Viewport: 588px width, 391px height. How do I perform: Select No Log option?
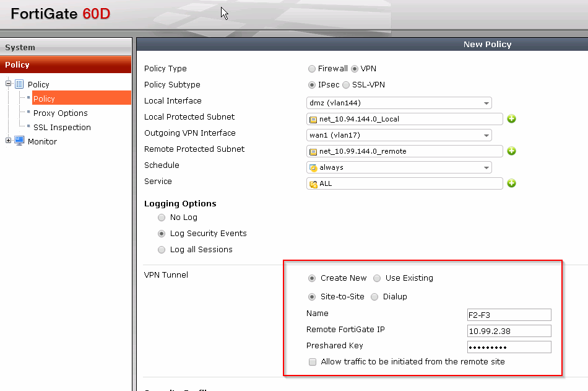pos(162,217)
